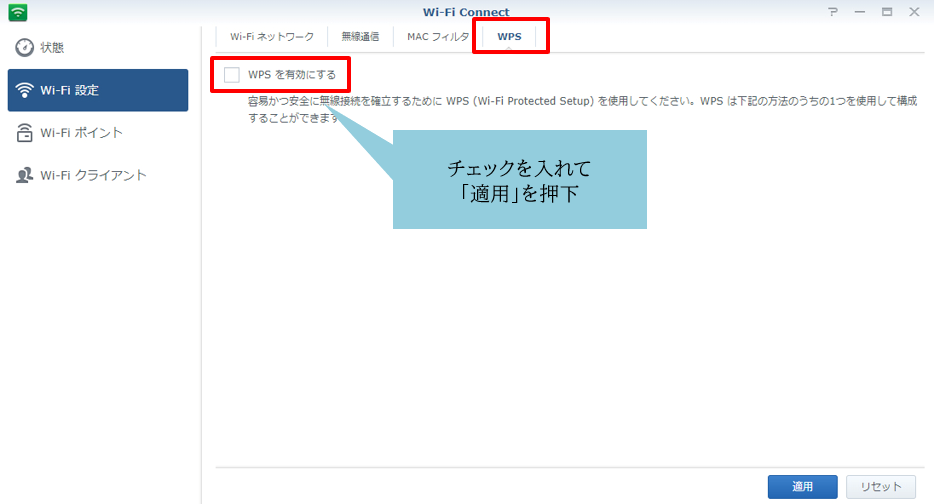
Task: Click the blue チェックを入れて callout box
Action: (519, 180)
